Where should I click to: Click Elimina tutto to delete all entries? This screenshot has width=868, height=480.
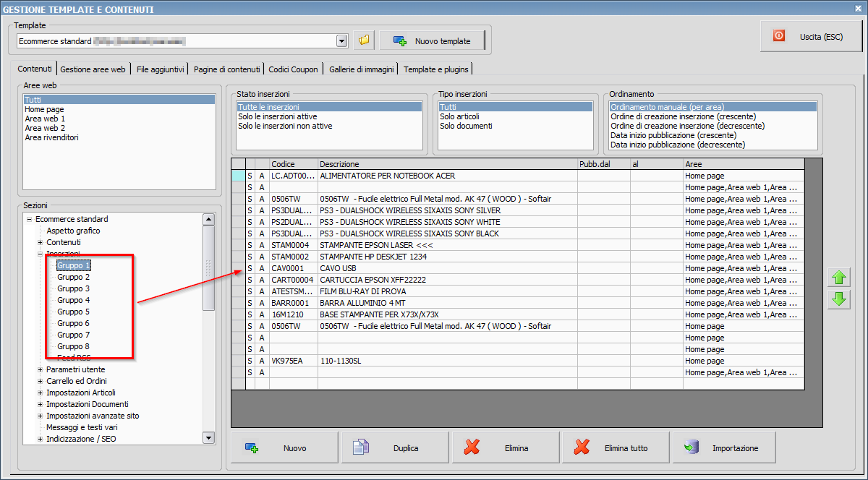click(x=615, y=448)
